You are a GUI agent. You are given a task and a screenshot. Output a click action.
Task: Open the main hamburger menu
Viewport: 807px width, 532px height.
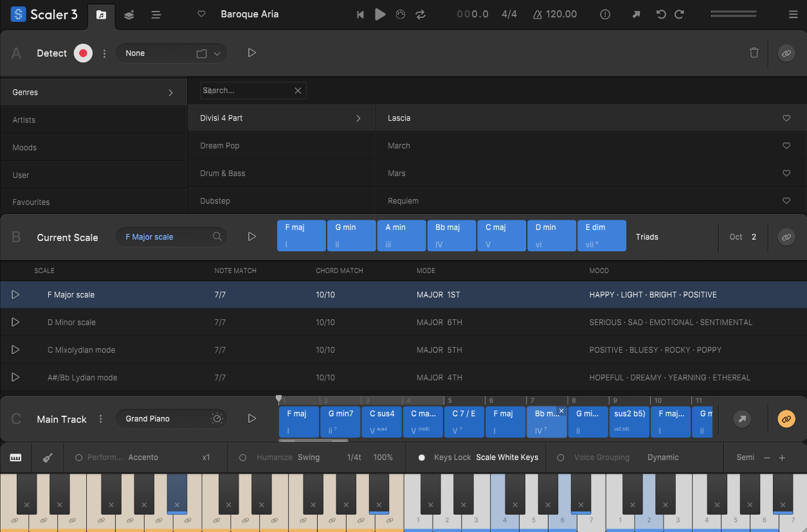793,14
